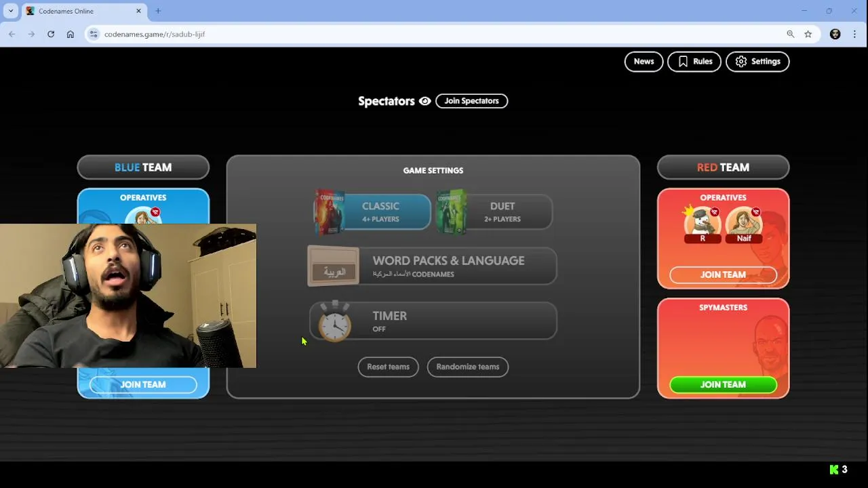
Task: Open Word Packs & Language settings
Action: (433, 266)
